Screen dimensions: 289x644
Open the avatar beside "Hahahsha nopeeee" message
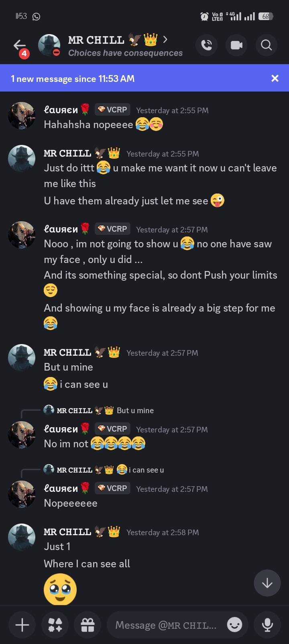22,116
